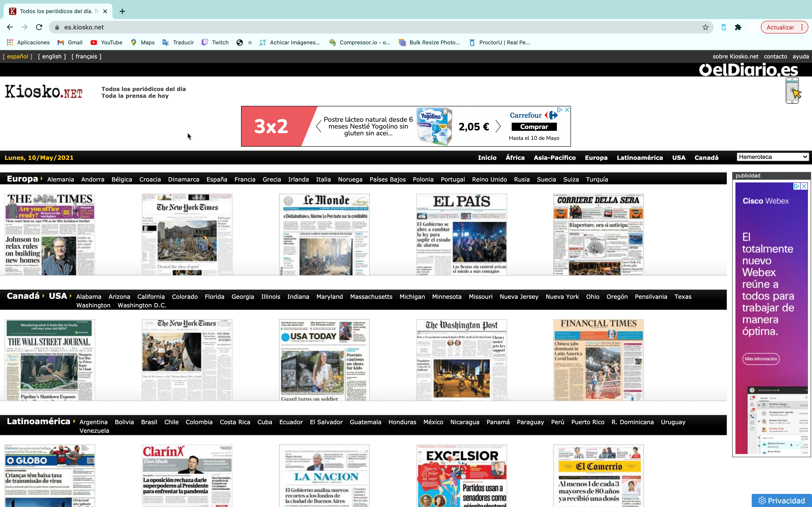This screenshot has height=507, width=812.
Task: Click the mobile phone icon at top right
Action: pos(793,91)
